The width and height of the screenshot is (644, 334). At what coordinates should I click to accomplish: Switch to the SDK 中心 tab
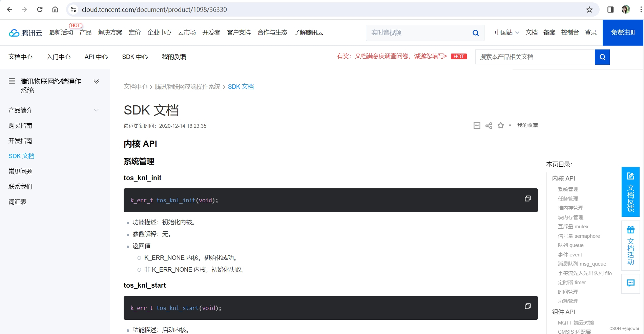(x=135, y=57)
